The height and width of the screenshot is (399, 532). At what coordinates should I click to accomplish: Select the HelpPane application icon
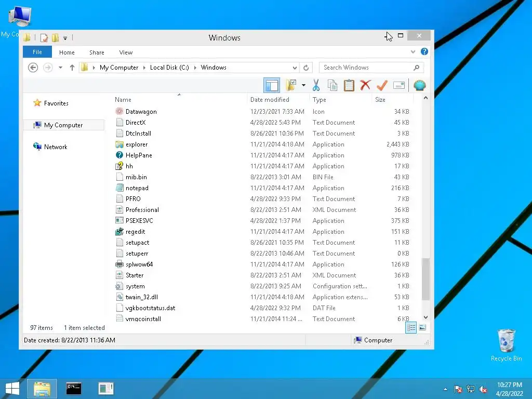tap(119, 155)
